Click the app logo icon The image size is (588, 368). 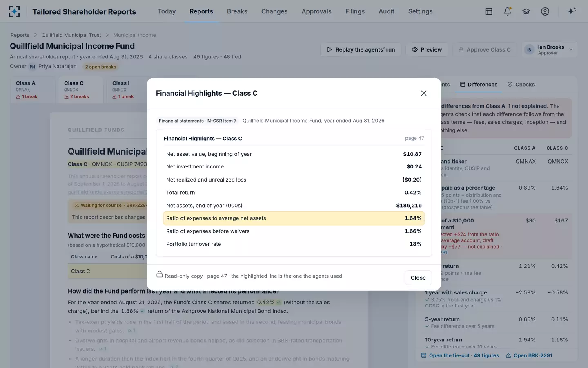point(14,11)
